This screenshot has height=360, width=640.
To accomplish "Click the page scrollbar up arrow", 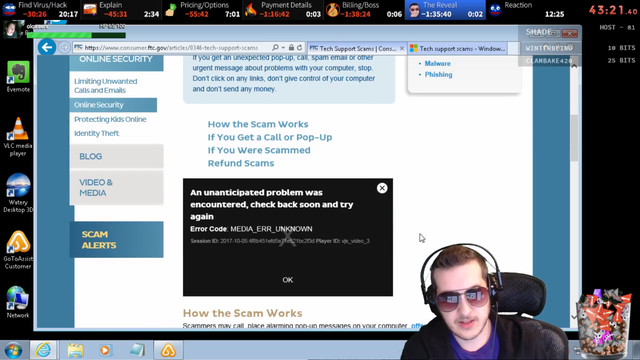I will [x=574, y=66].
